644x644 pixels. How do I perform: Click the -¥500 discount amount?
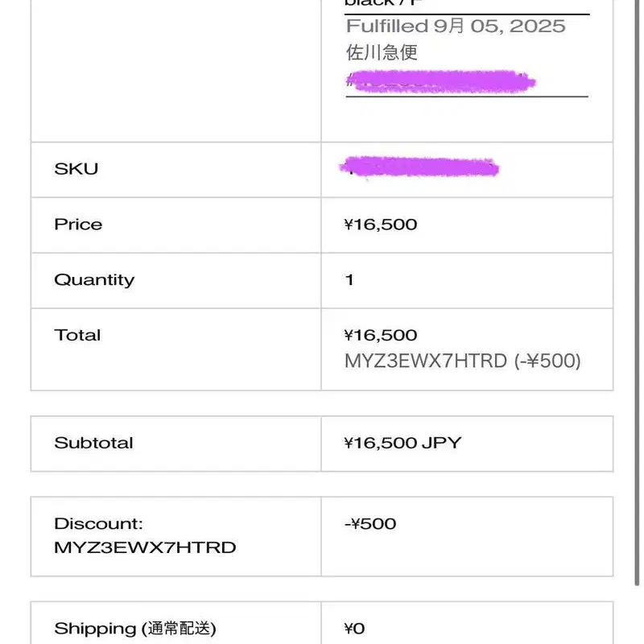[x=370, y=524]
